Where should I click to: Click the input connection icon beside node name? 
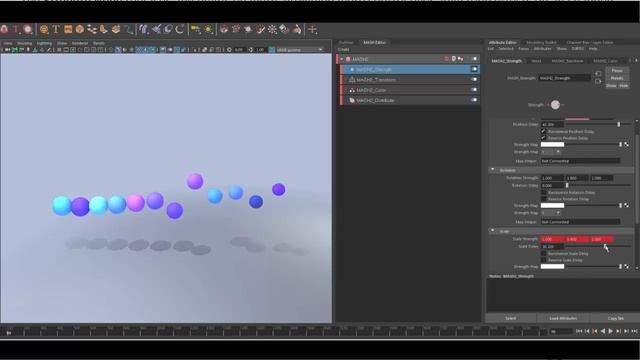[x=598, y=74]
